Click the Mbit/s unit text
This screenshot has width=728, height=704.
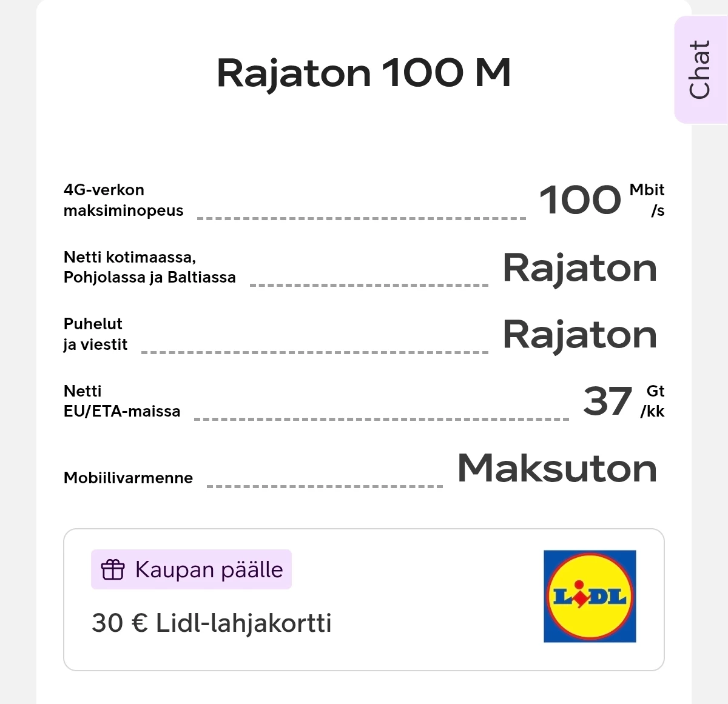pyautogui.click(x=648, y=200)
